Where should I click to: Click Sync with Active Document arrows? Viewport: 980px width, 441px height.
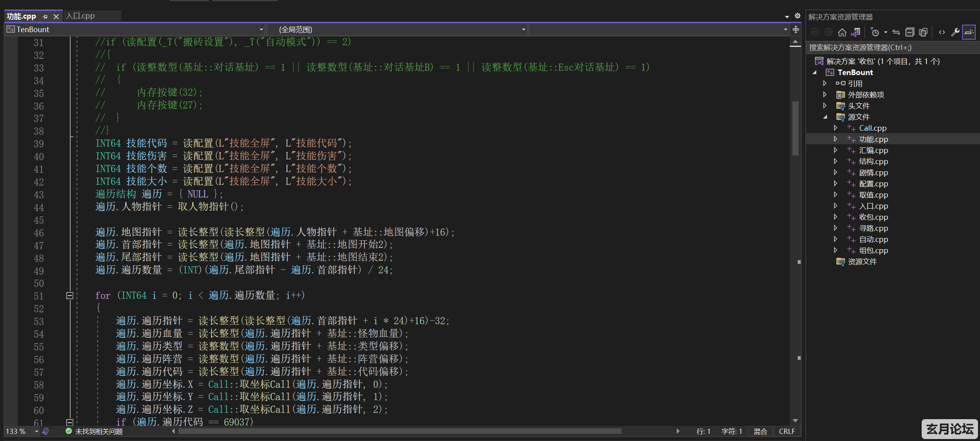[896, 32]
